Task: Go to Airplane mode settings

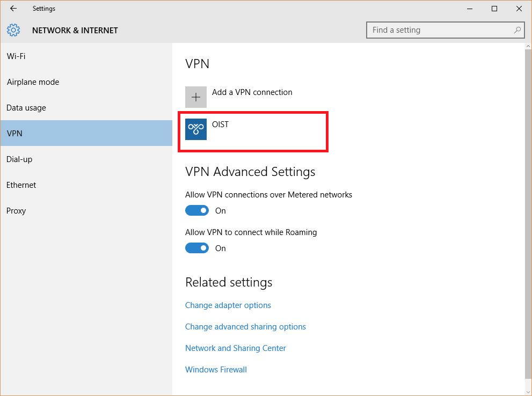Action: pyautogui.click(x=33, y=82)
